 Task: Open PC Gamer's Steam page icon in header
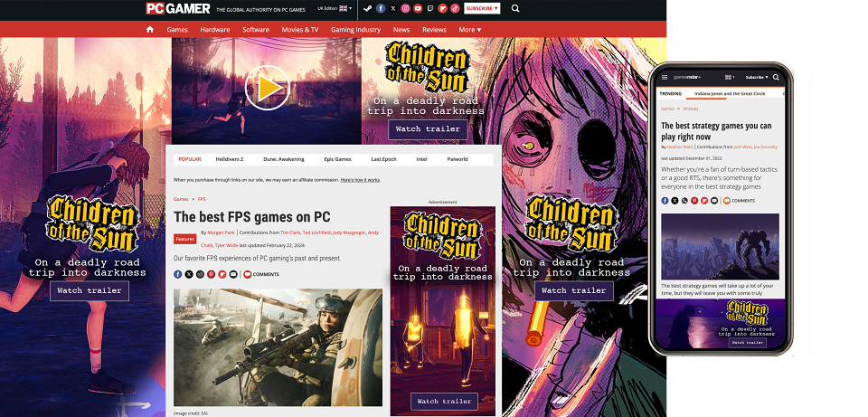368,8
